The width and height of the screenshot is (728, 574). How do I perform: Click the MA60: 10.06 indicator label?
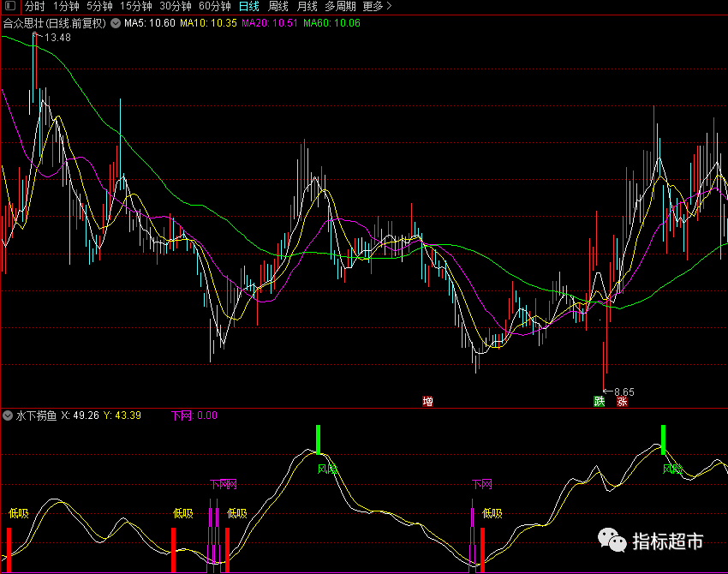(332, 23)
